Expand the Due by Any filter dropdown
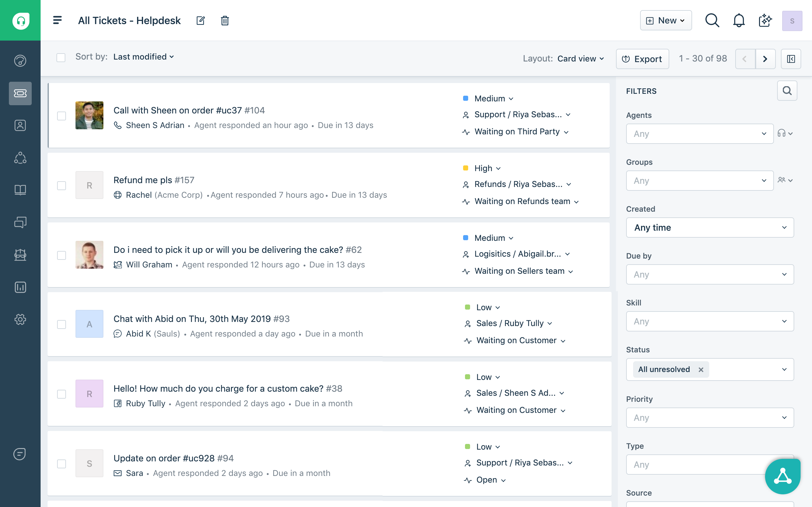The height and width of the screenshot is (507, 812). click(709, 274)
